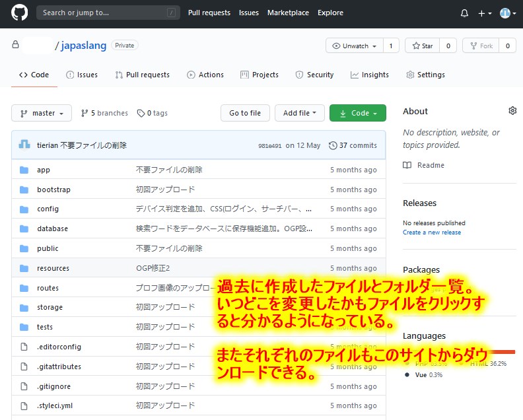The image size is (523, 420).
Task: Open the 37 commits history
Action: pos(353,145)
